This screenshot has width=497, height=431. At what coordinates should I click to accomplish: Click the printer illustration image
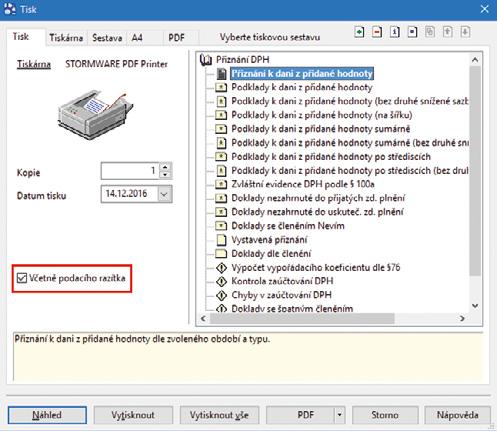coord(96,114)
